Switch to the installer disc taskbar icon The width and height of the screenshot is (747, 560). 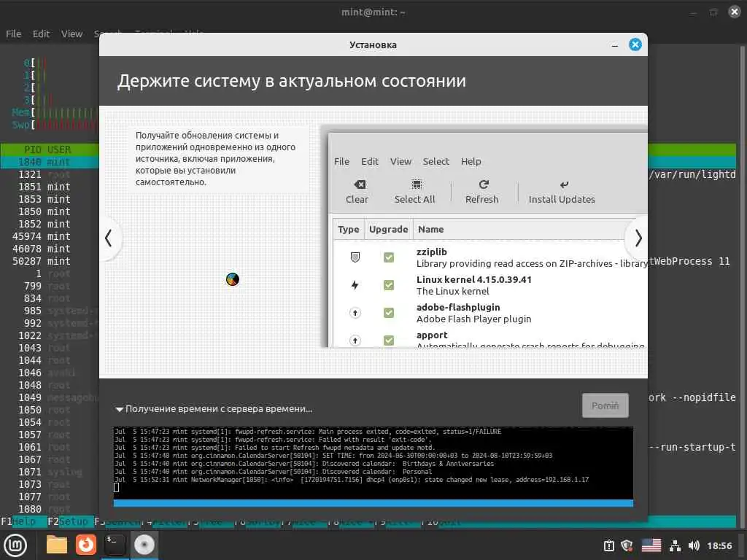tap(144, 545)
